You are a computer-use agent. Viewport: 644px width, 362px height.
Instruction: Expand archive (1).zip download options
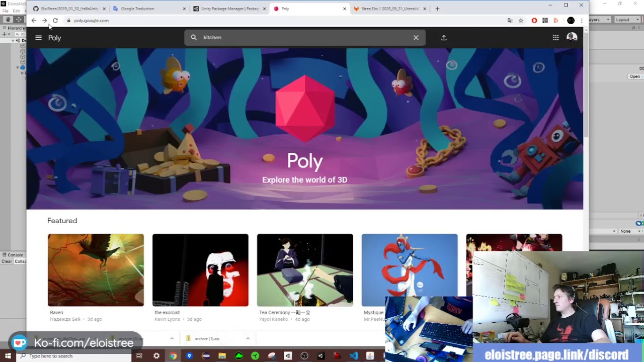coord(248,338)
